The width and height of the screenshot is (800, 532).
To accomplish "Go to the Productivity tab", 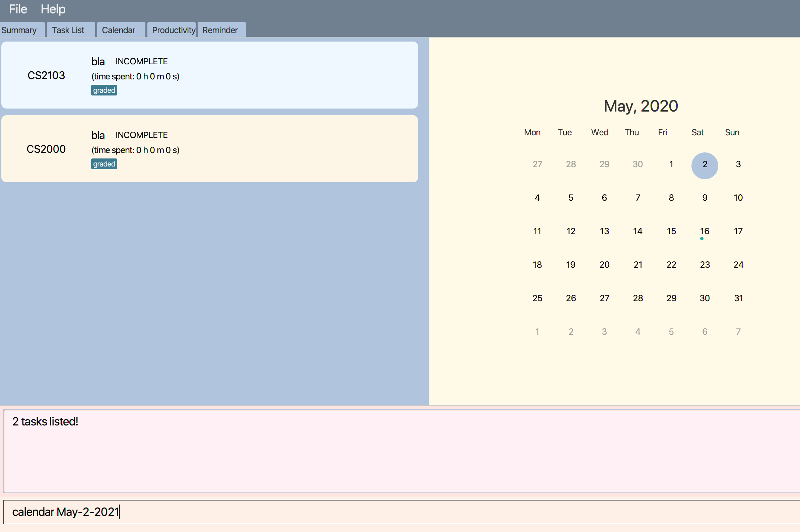I will [x=173, y=30].
